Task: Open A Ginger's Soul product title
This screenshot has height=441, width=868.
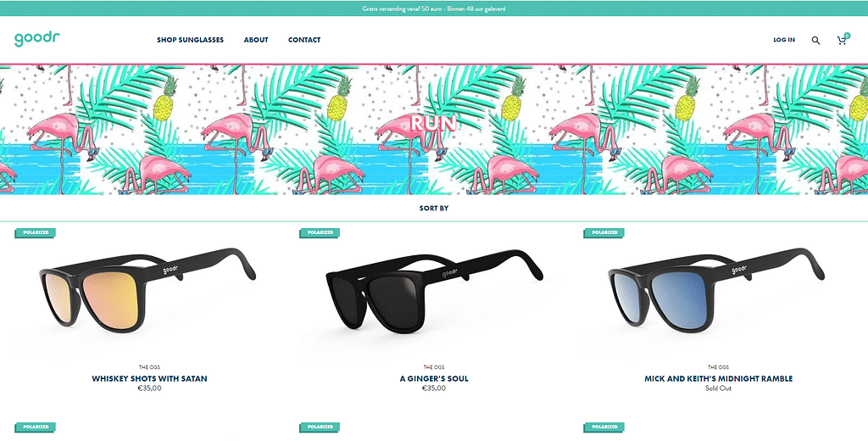Action: pos(434,378)
